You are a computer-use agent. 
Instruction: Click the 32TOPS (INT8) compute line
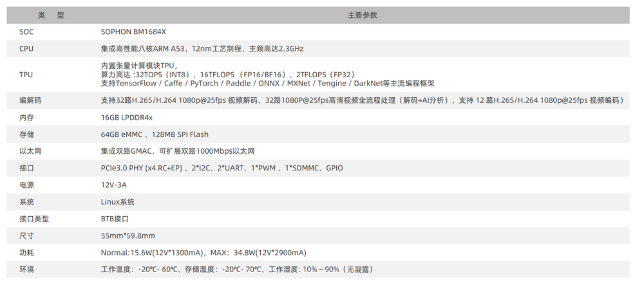click(229, 75)
